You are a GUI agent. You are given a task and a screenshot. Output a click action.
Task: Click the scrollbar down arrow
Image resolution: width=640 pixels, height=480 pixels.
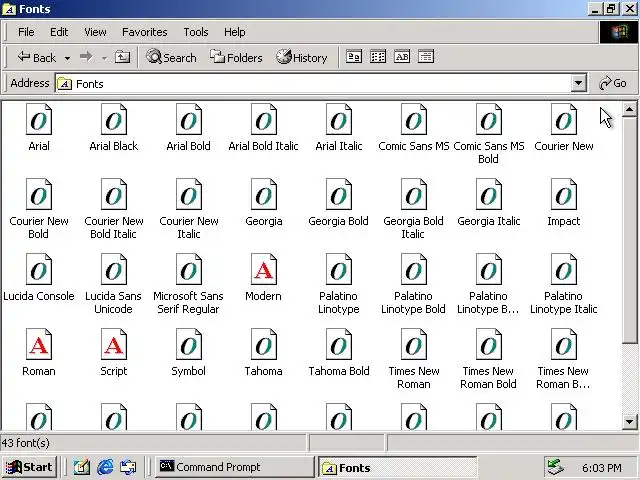[629, 422]
